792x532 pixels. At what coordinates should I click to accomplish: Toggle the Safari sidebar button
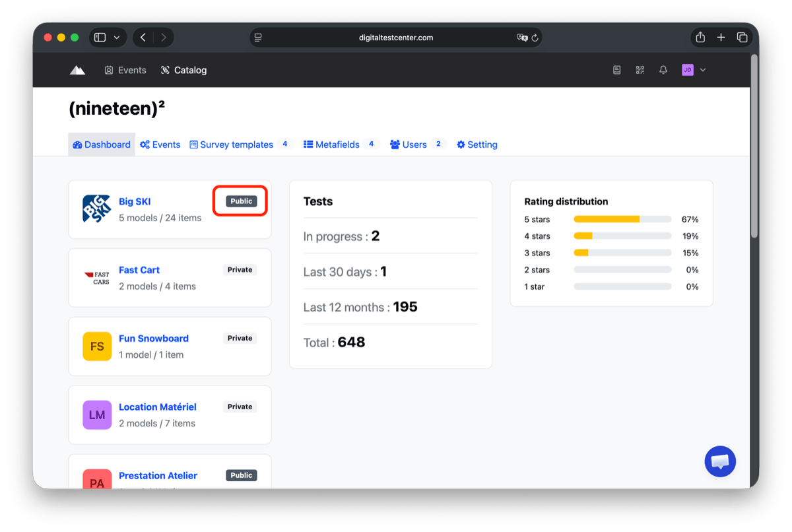(x=100, y=38)
